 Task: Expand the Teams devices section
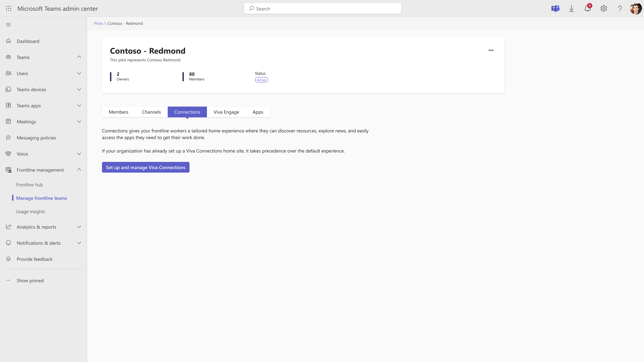pos(79,89)
